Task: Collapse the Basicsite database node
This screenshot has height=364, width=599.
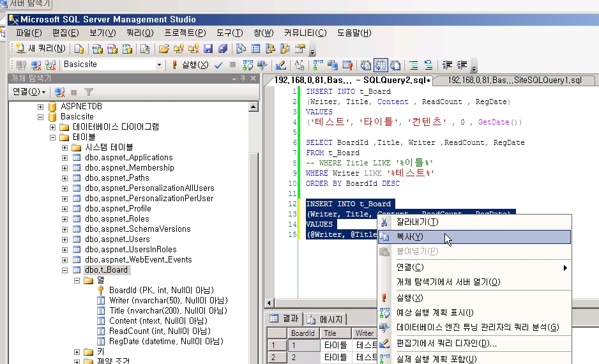Action: pyautogui.click(x=40, y=117)
